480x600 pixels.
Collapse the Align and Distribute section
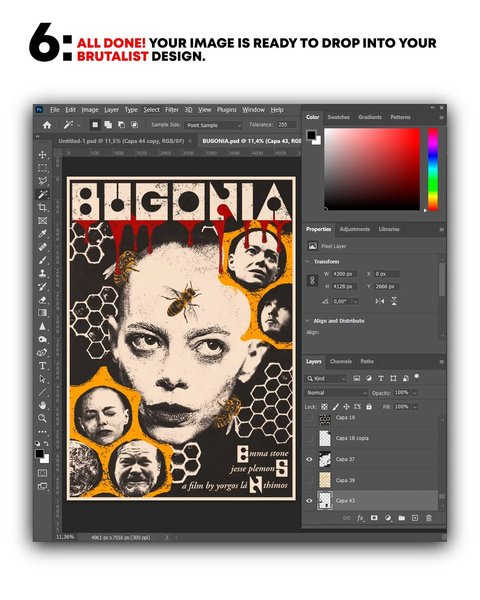point(308,321)
